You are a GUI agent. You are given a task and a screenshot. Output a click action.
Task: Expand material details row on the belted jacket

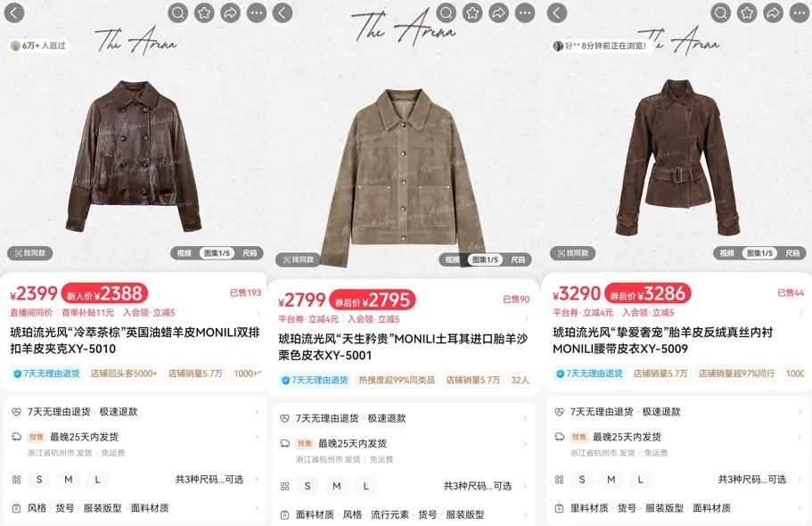point(677,508)
